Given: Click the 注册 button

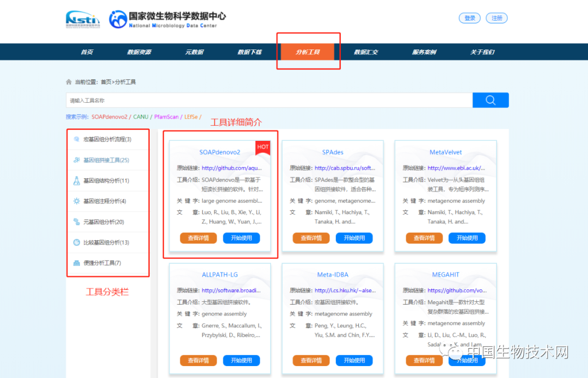Looking at the screenshot, I should pos(497,18).
